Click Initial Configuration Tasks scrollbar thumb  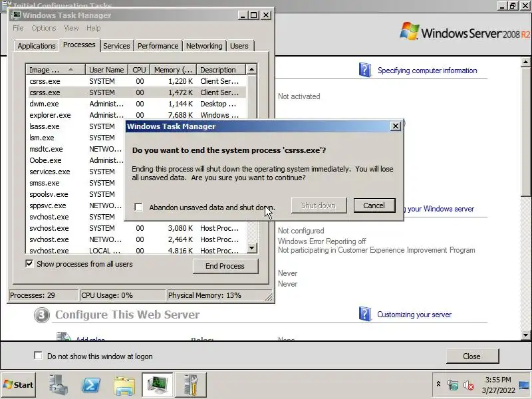(525, 131)
